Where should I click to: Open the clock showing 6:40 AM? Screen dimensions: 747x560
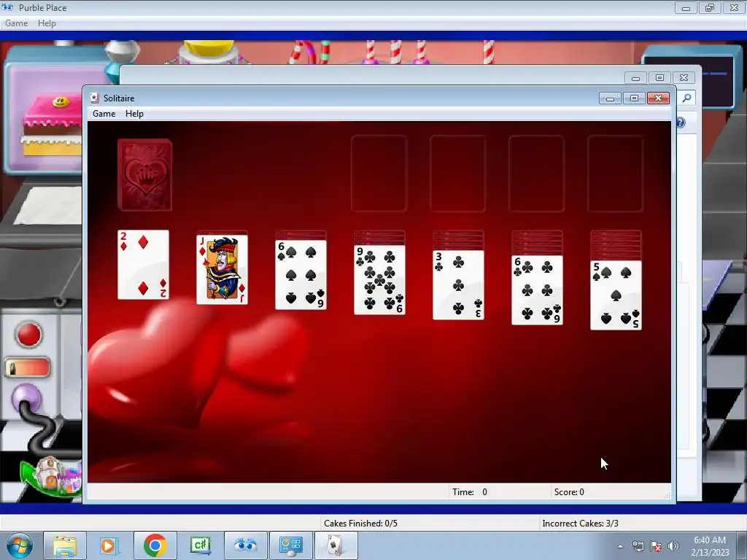(x=710, y=546)
